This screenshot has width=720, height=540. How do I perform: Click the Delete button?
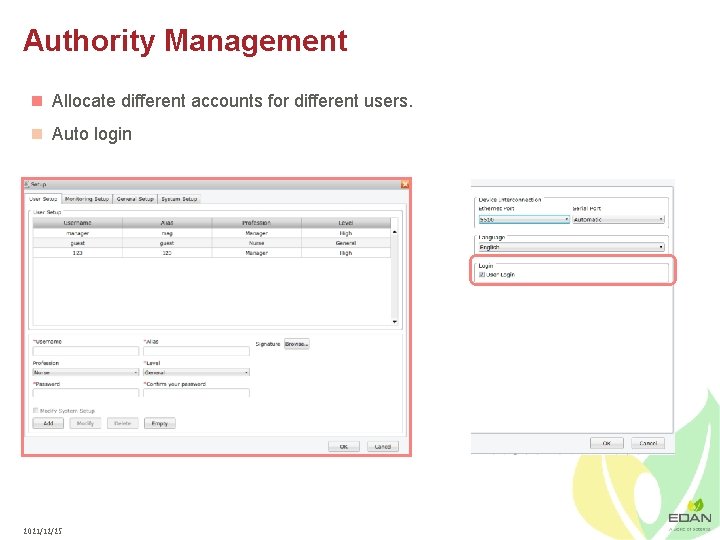tap(123, 423)
